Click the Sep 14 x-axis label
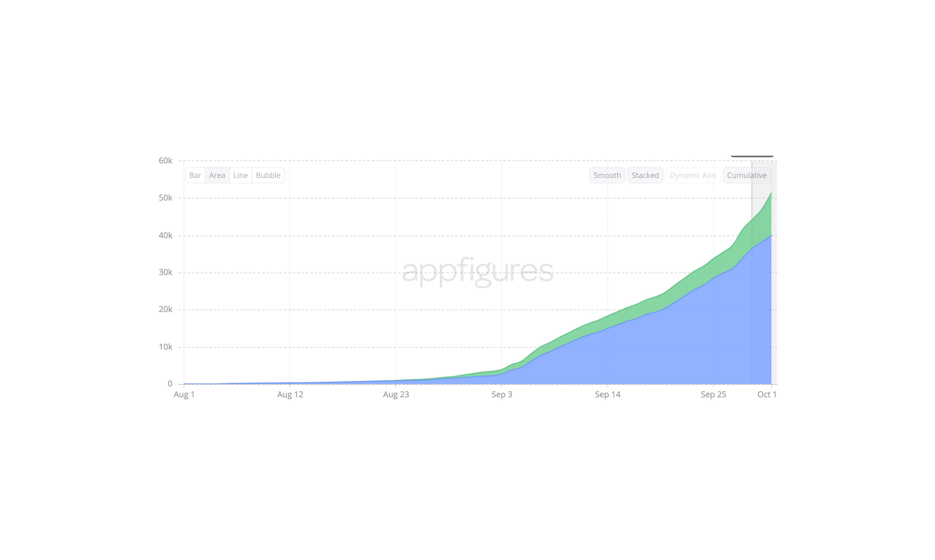 (607, 395)
